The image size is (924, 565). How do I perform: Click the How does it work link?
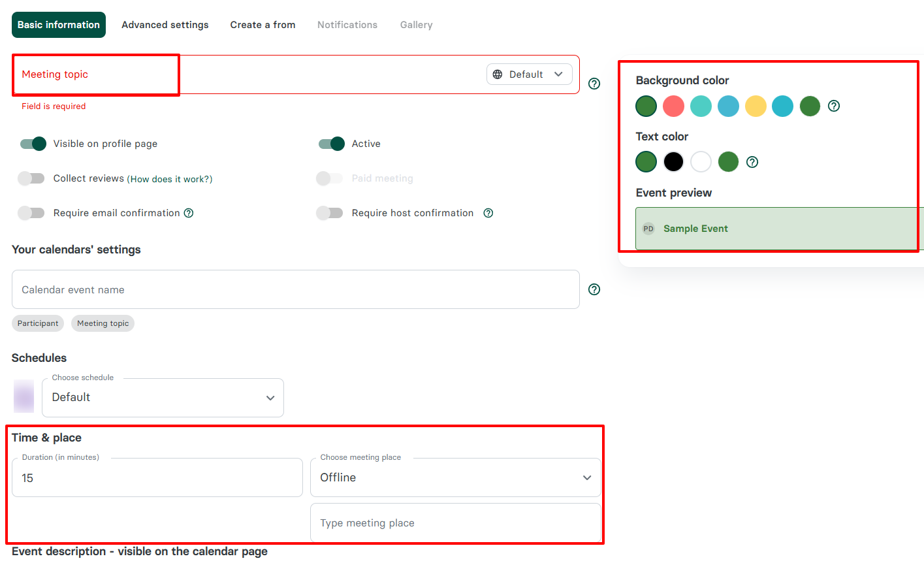(x=170, y=179)
